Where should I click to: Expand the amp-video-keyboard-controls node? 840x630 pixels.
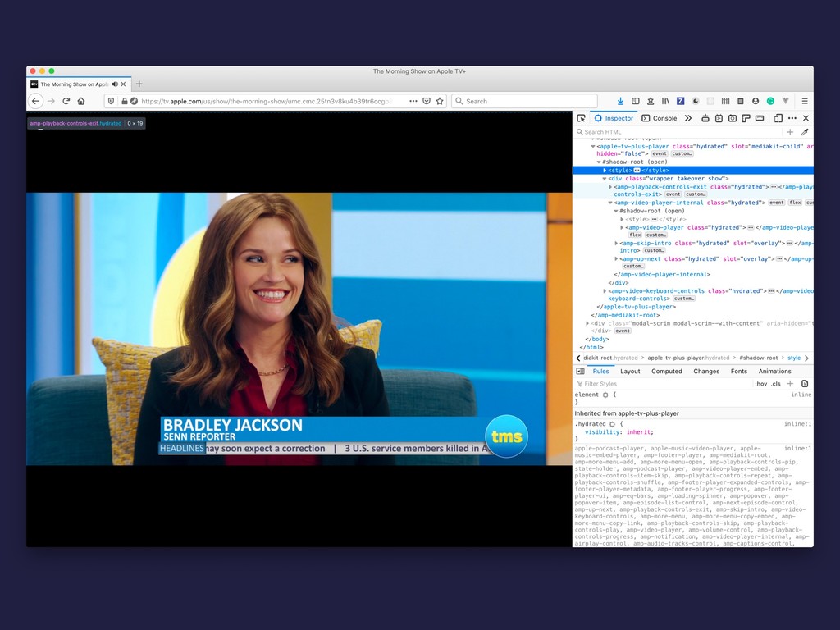click(605, 291)
